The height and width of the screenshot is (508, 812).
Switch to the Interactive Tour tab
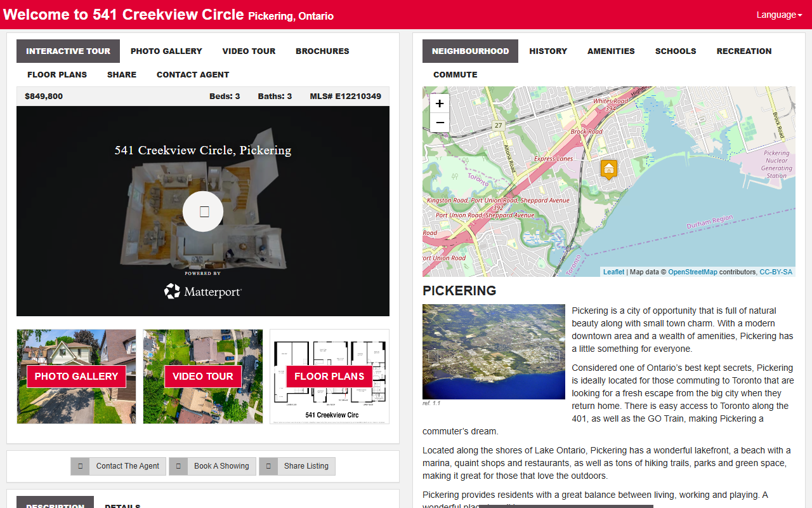coord(69,51)
